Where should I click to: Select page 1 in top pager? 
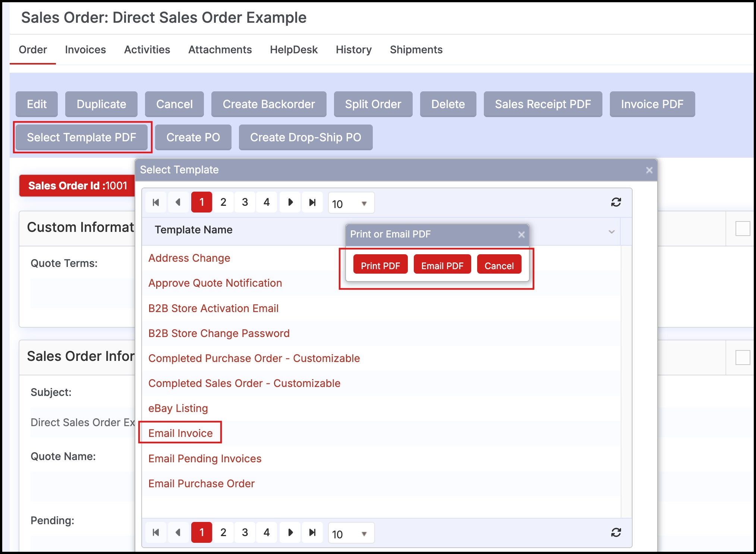(x=201, y=202)
